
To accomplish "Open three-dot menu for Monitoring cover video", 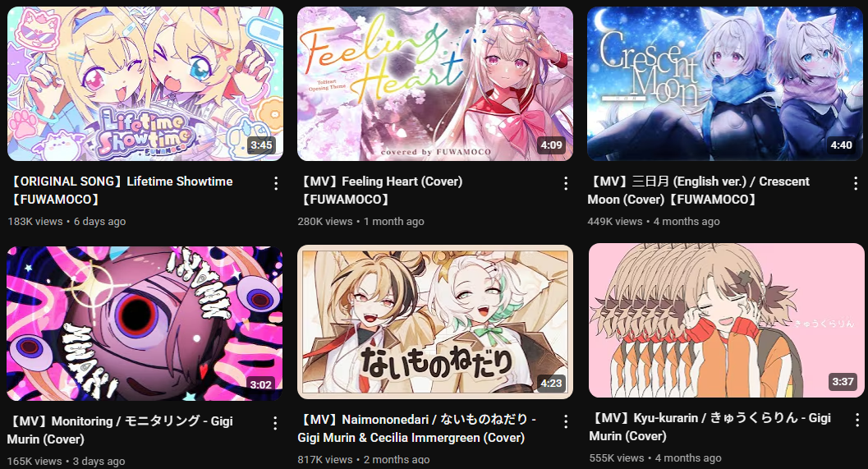I will tap(275, 424).
